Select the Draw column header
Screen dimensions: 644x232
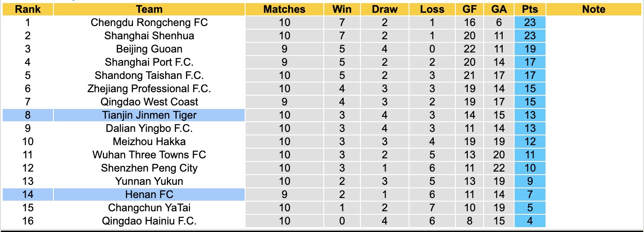click(384, 9)
